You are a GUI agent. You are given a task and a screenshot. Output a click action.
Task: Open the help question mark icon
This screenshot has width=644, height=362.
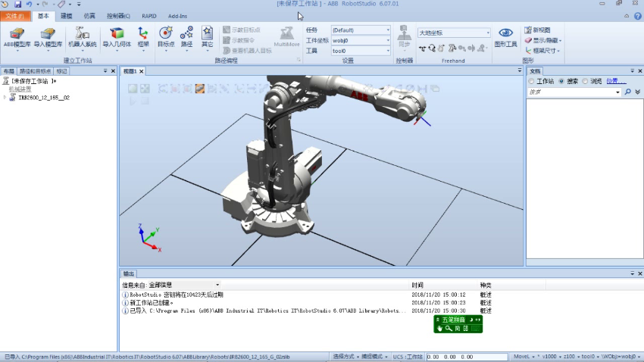(x=637, y=16)
